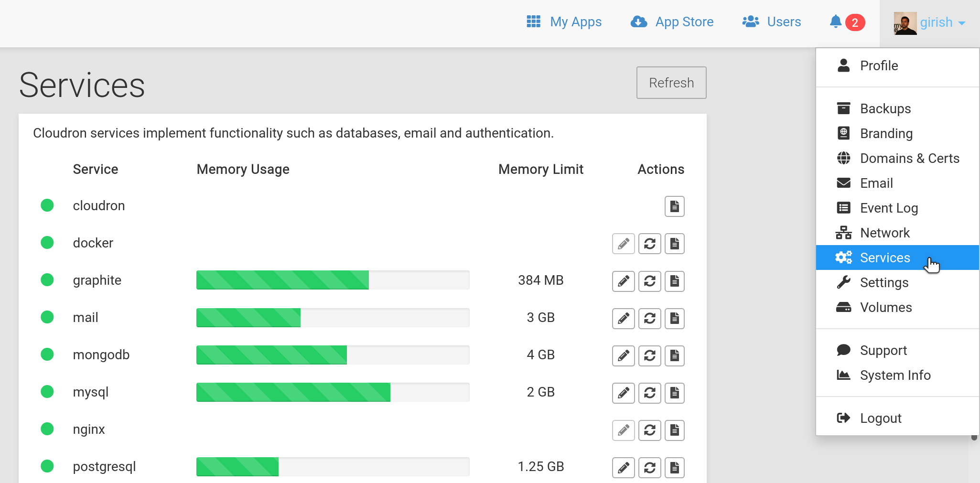Viewport: 980px width, 483px height.
Task: Click the mysql memory usage bar
Action: coord(333,392)
